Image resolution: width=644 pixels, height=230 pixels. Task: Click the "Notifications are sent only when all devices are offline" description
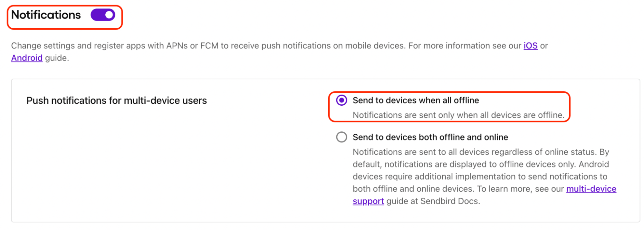(458, 115)
